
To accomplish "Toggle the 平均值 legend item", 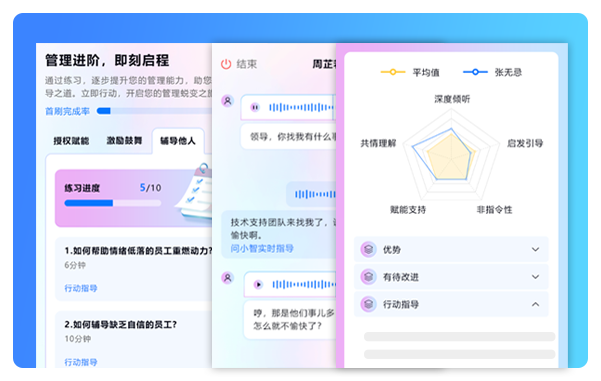I will pos(410,72).
